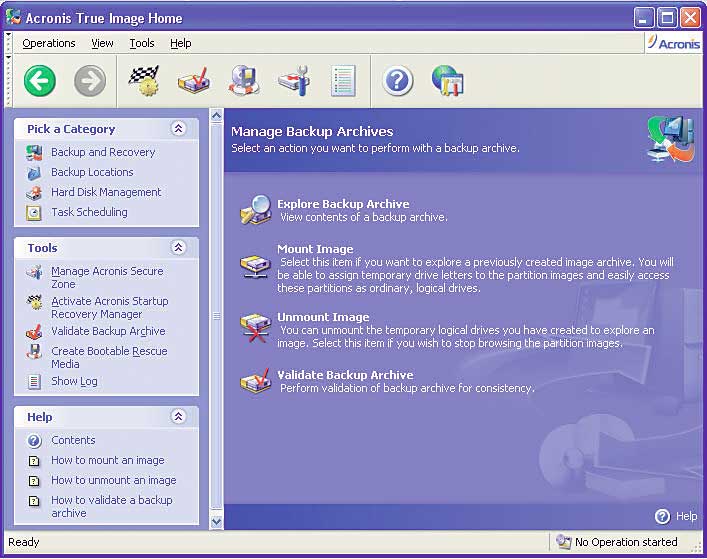Click sidebar scrollbar down arrow
Screen dimensions: 707x559
click(216, 522)
